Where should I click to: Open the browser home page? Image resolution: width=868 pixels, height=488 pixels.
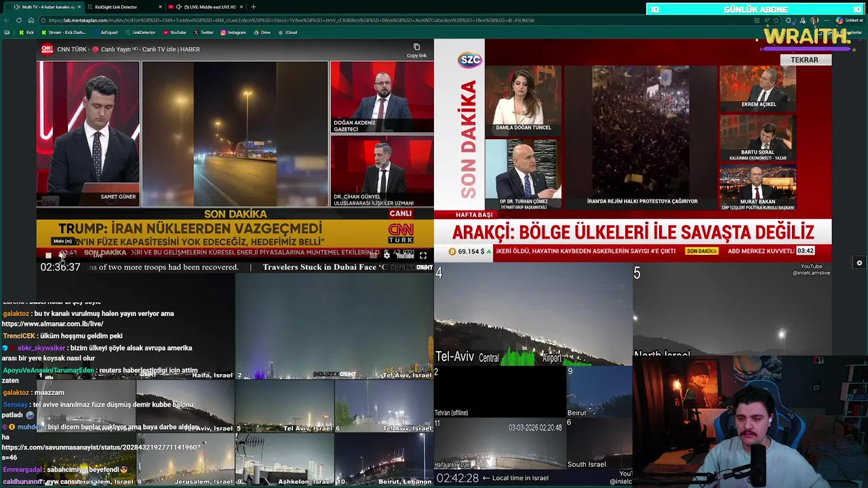(x=30, y=20)
